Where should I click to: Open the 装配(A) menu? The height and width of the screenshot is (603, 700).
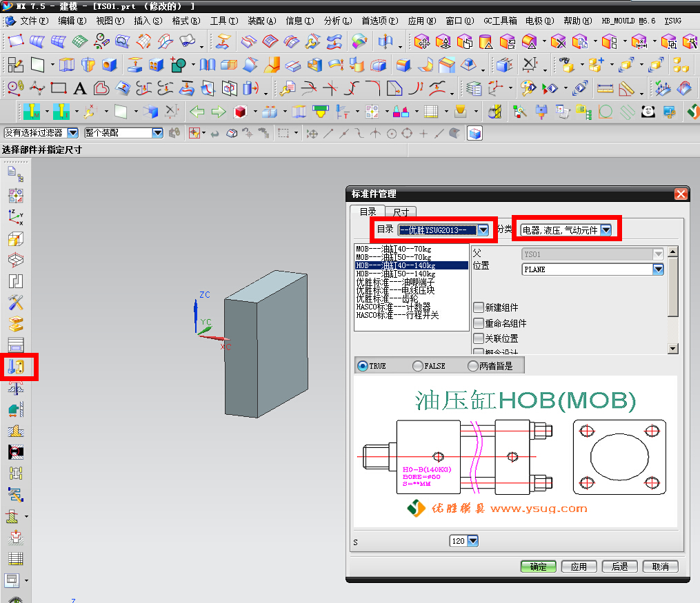point(261,21)
